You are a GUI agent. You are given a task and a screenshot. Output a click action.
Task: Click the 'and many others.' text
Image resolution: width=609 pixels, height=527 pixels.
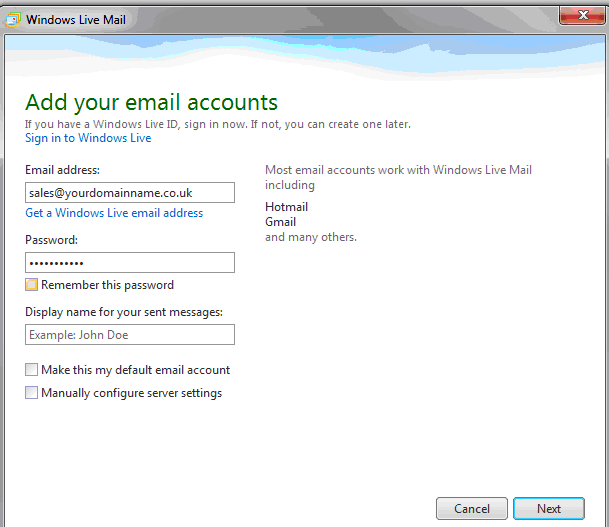[310, 237]
